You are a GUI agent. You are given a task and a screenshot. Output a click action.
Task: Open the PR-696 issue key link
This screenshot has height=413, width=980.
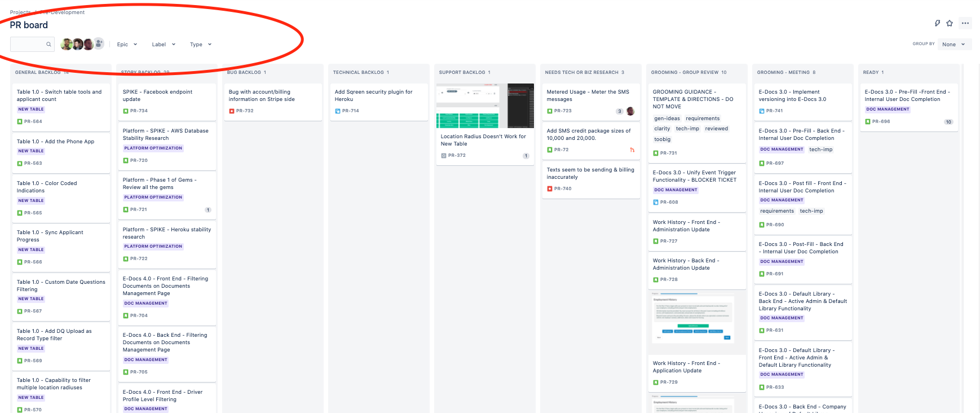pos(881,122)
